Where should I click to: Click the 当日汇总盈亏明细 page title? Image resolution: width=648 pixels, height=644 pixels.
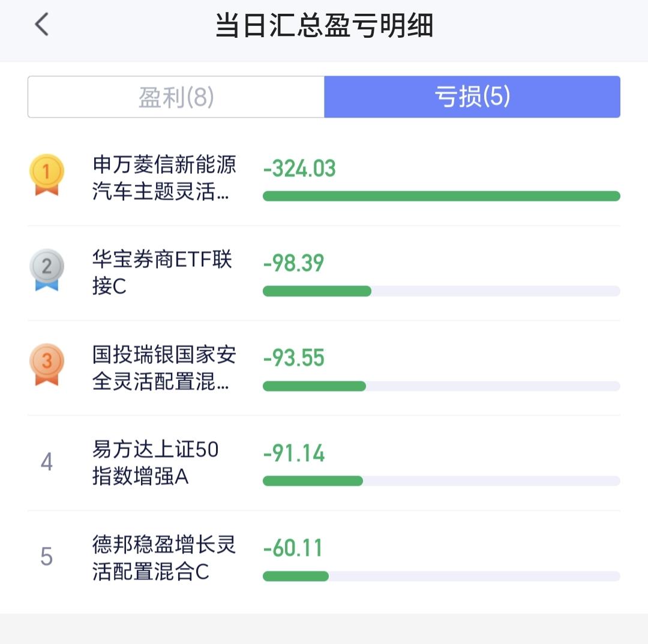(325, 26)
